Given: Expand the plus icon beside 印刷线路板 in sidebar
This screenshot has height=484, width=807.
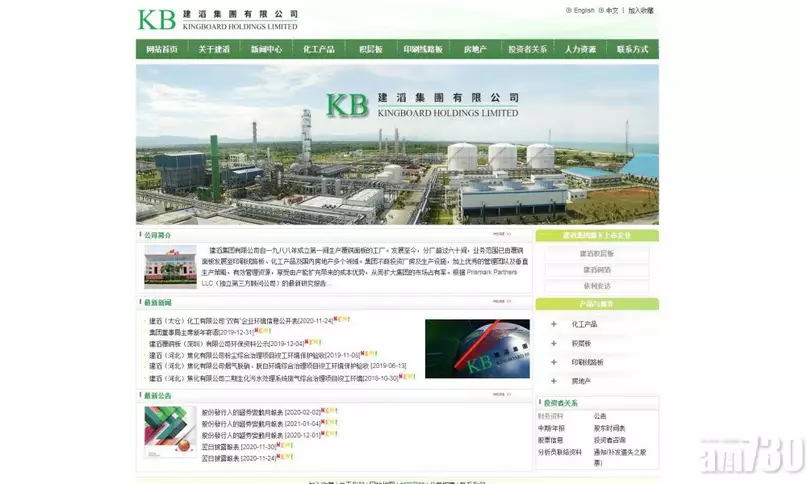Looking at the screenshot, I should (x=554, y=362).
